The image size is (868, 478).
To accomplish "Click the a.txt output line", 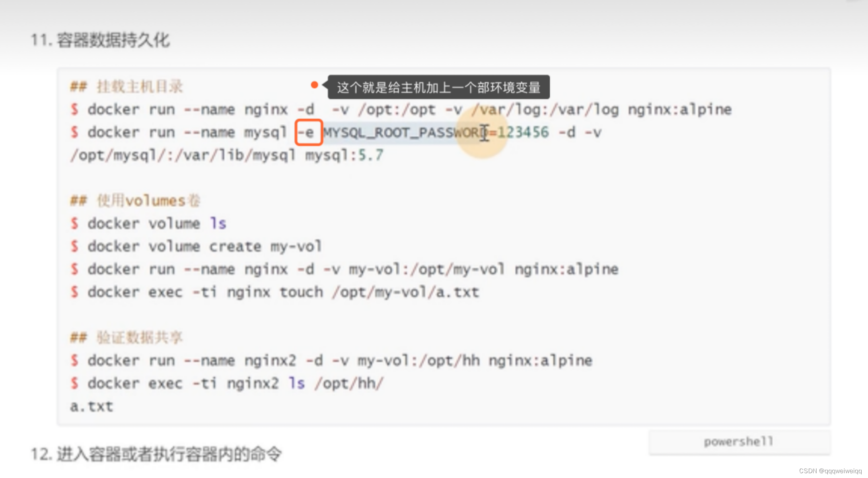I will 92,406.
